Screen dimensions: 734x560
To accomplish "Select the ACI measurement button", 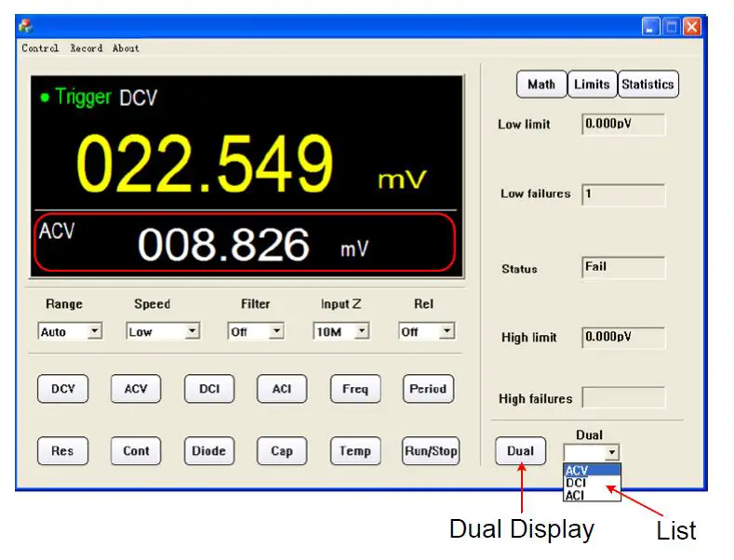I will 282,389.
